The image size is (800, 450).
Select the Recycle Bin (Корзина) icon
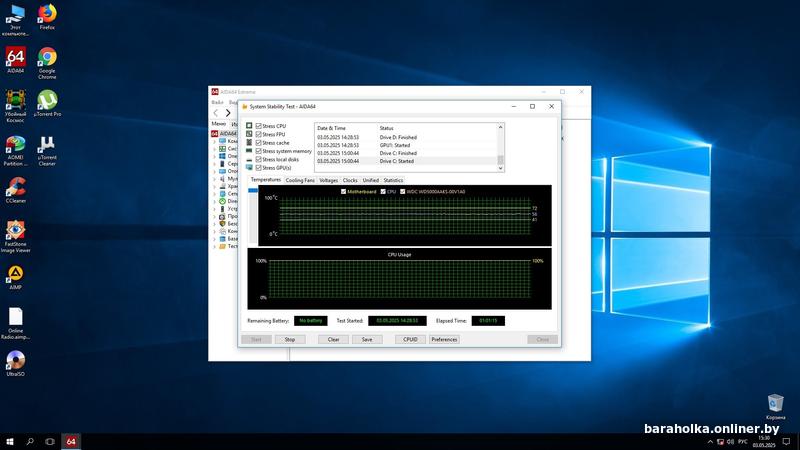(x=776, y=407)
